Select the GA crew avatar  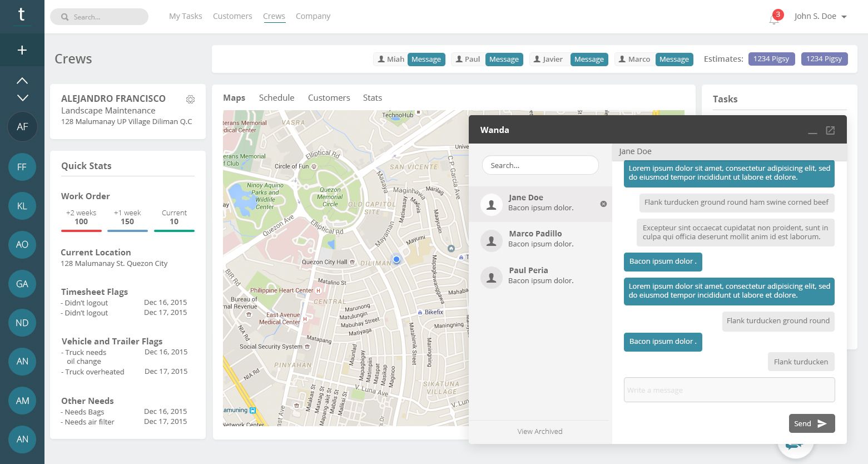click(22, 284)
